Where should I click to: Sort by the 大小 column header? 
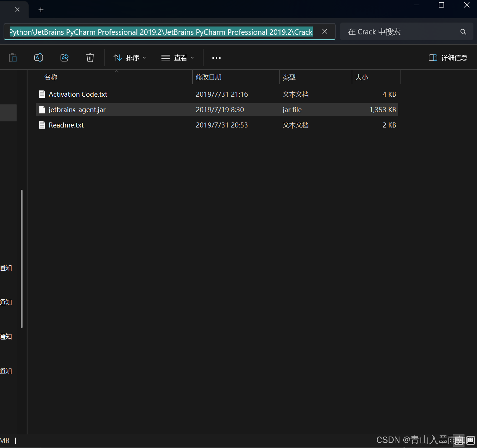(x=376, y=77)
